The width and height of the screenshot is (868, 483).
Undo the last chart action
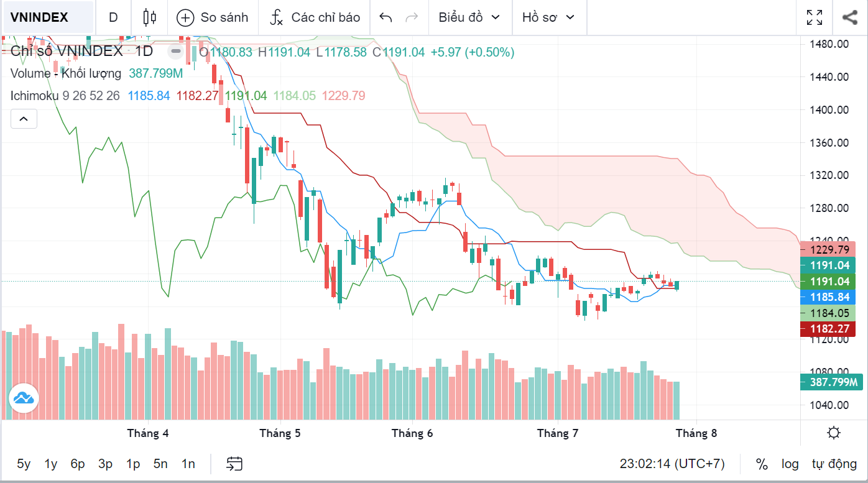click(386, 17)
